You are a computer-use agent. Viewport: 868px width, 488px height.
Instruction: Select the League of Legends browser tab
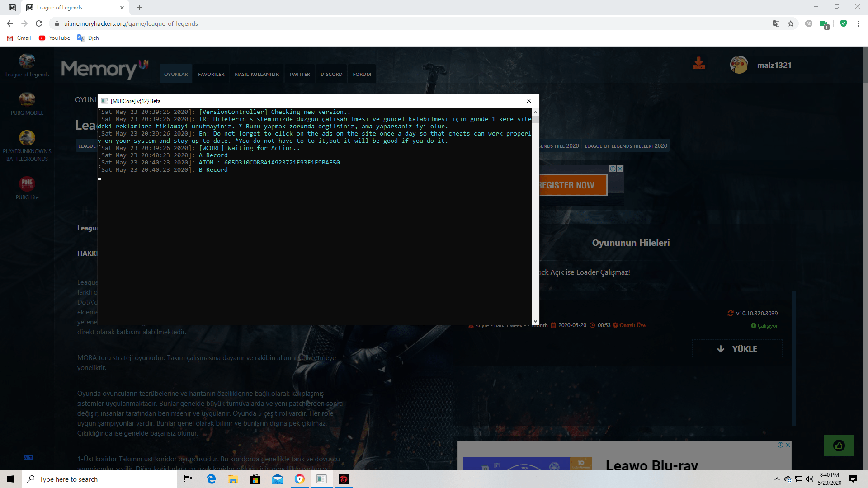tap(75, 8)
